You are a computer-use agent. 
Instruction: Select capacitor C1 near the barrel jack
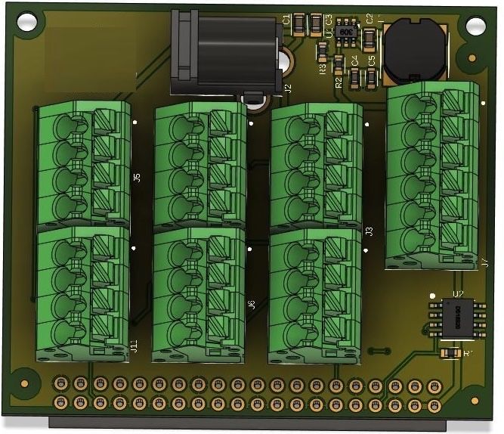(x=298, y=23)
